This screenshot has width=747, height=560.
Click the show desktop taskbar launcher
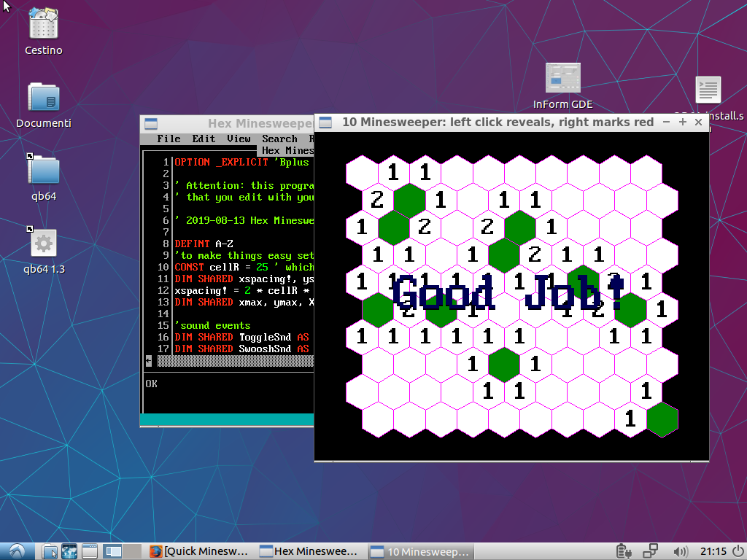[x=89, y=551]
